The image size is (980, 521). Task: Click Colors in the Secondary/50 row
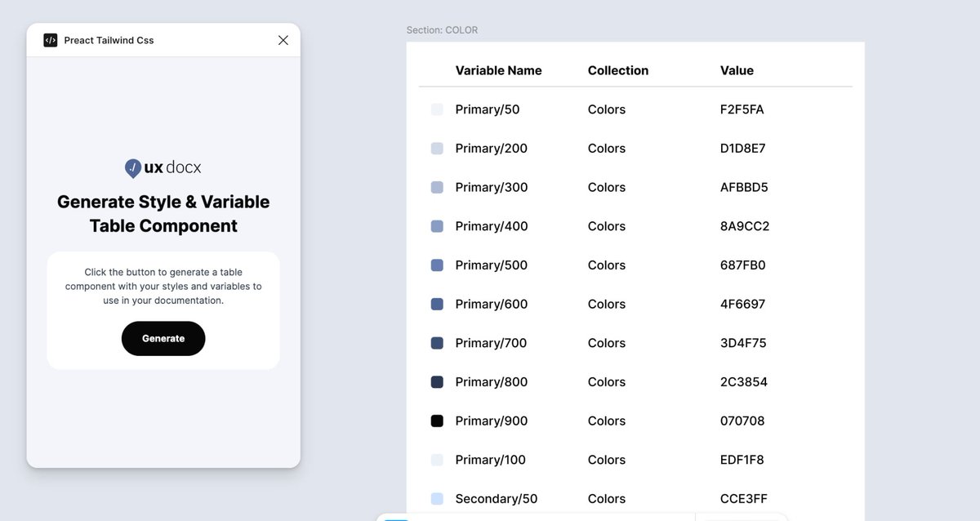pyautogui.click(x=607, y=499)
